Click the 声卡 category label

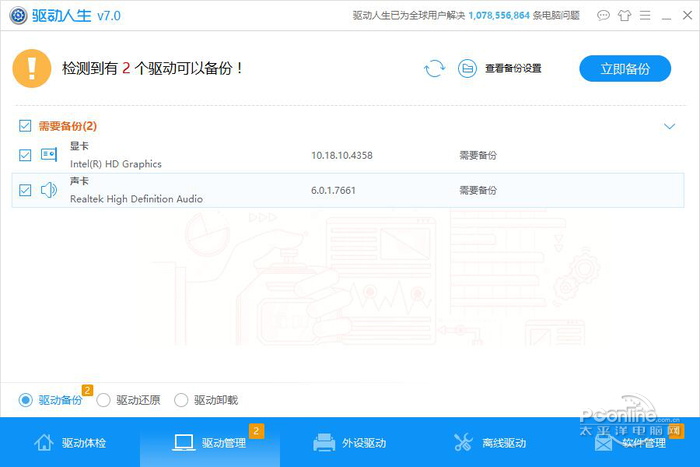(x=79, y=181)
